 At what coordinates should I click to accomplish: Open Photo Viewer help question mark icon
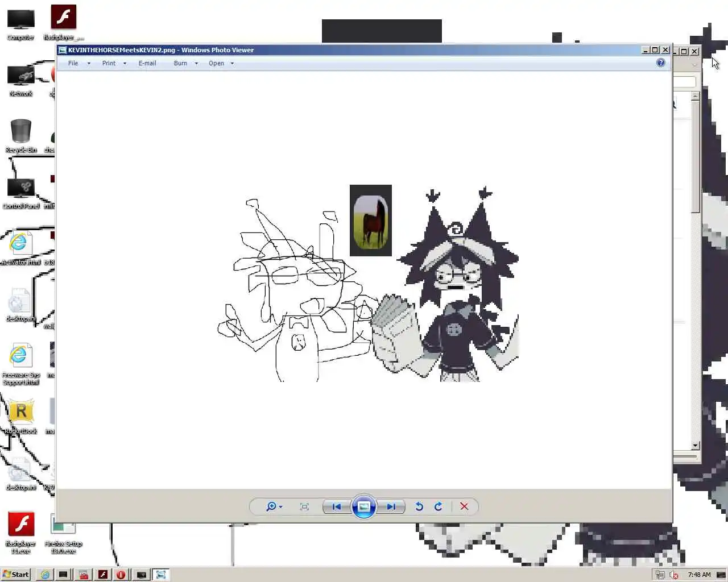pos(660,63)
